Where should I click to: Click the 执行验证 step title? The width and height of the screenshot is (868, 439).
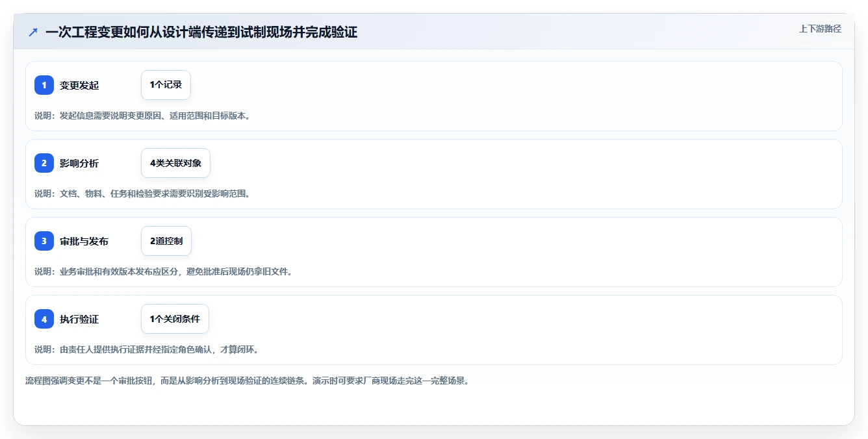79,319
